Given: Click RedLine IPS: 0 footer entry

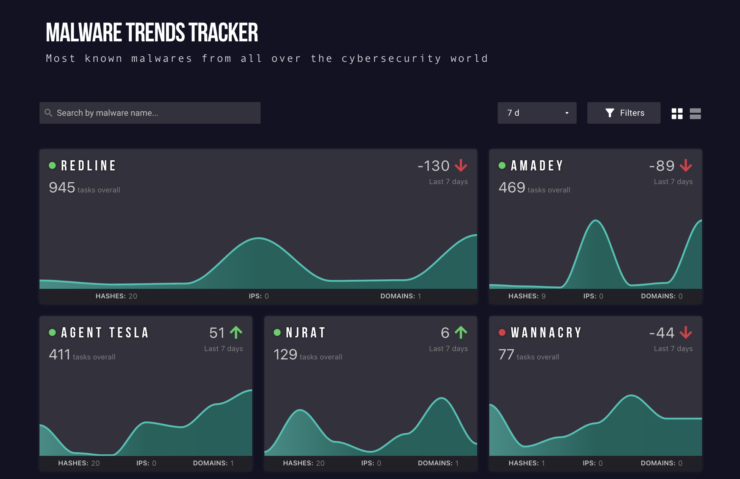Looking at the screenshot, I should click(x=259, y=296).
